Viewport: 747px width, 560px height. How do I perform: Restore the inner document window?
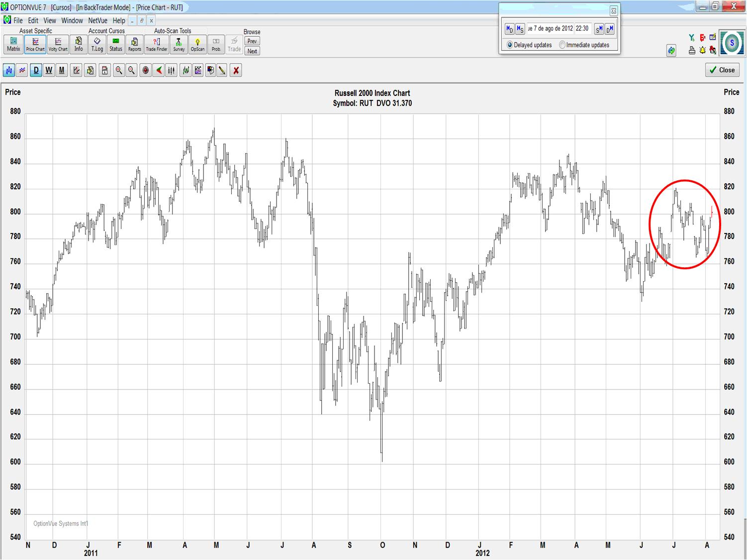[142, 21]
